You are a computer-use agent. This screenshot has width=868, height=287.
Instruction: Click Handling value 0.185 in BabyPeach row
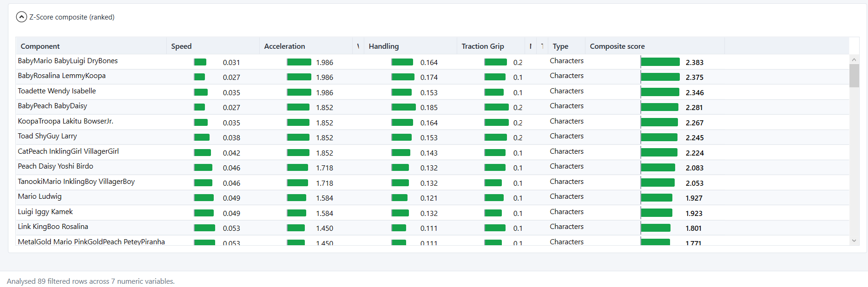point(429,107)
